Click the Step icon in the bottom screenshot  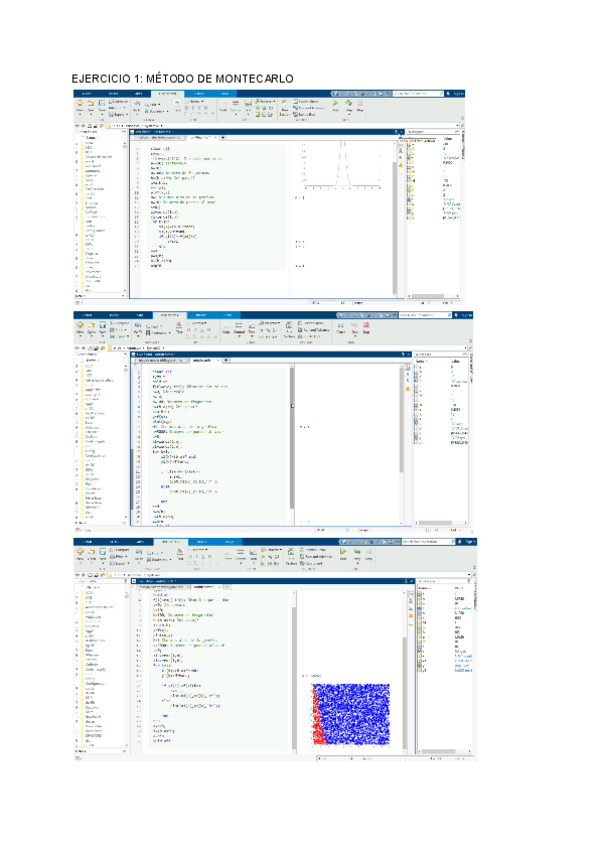click(357, 552)
